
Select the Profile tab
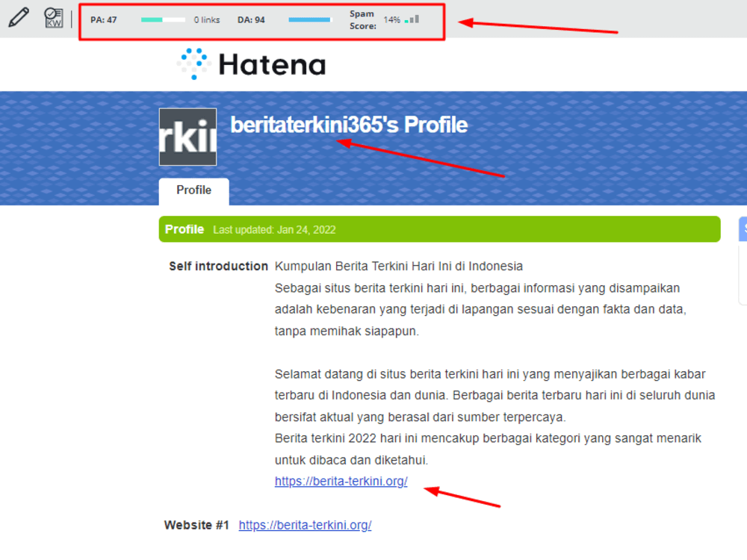point(194,190)
